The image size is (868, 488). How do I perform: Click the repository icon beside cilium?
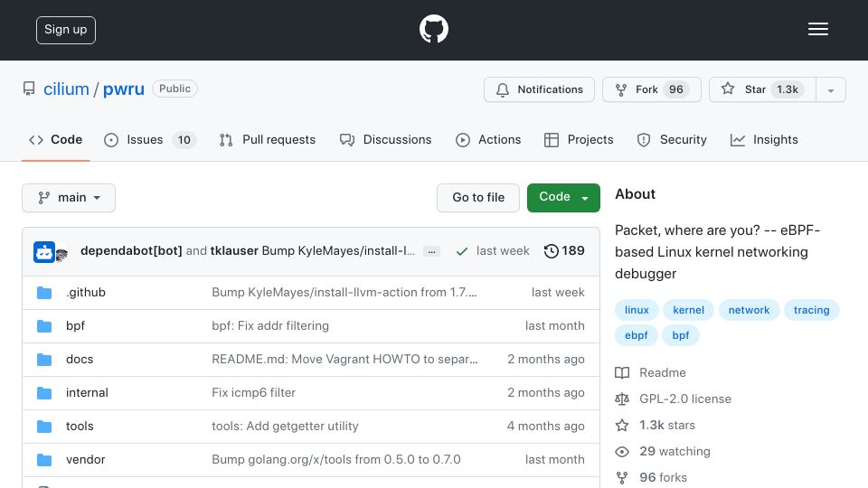[29, 89]
